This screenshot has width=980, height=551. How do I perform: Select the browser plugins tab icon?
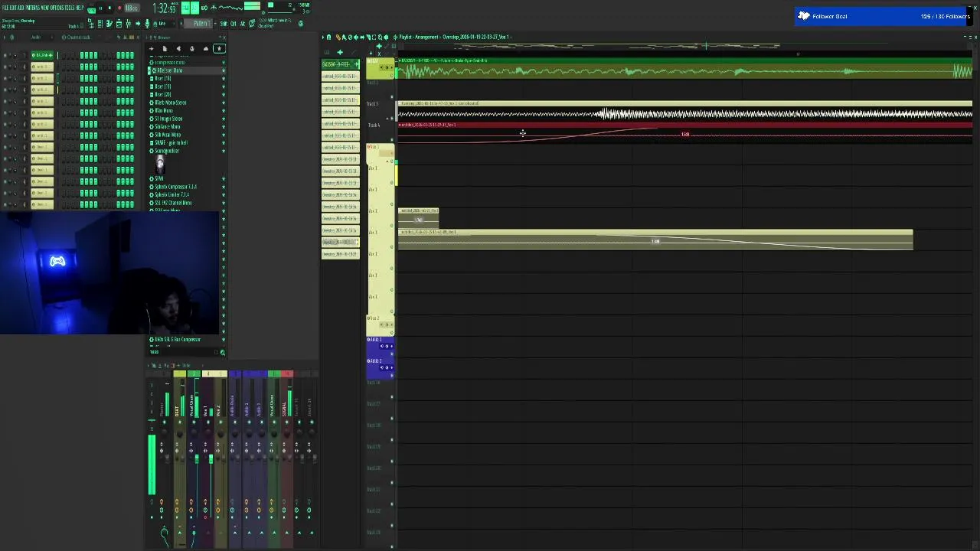(x=192, y=48)
